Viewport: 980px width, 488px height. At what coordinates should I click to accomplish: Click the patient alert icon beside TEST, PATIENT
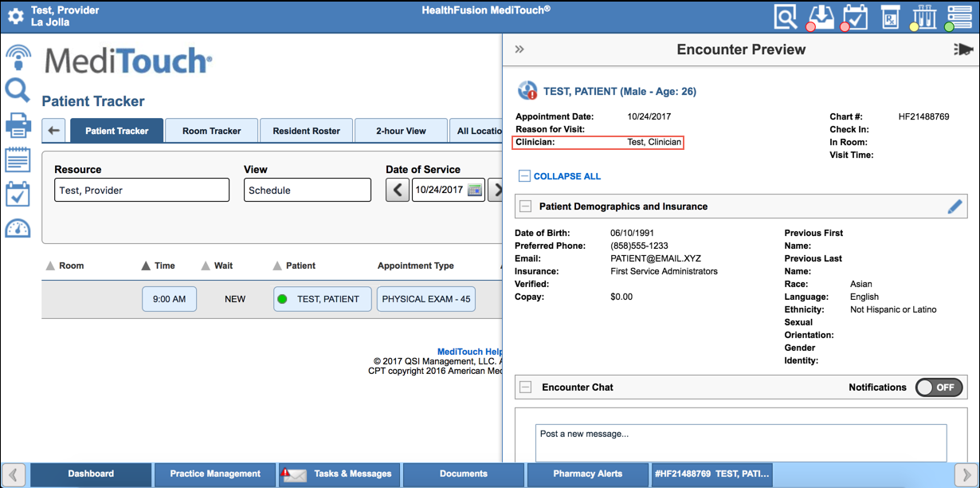click(x=527, y=90)
